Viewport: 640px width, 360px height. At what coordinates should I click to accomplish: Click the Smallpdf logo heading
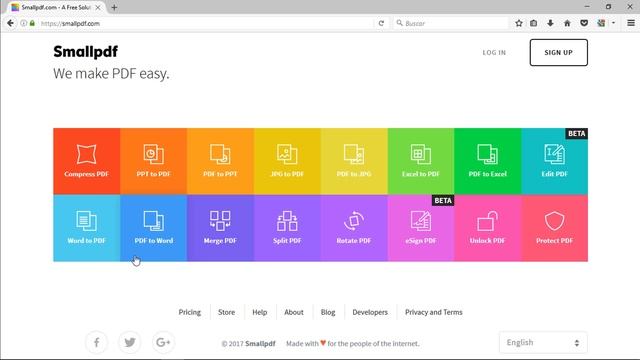86,52
